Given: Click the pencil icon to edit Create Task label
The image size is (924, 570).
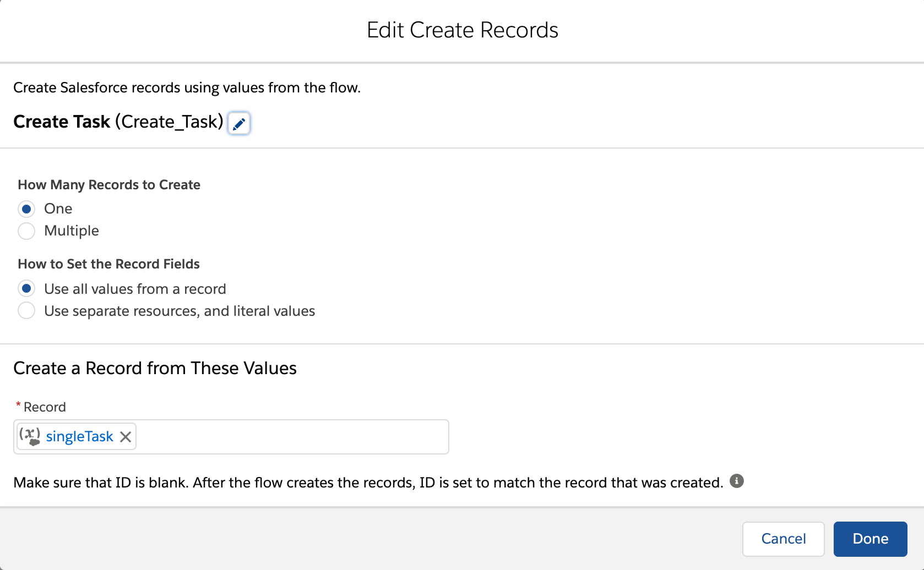Looking at the screenshot, I should point(239,123).
